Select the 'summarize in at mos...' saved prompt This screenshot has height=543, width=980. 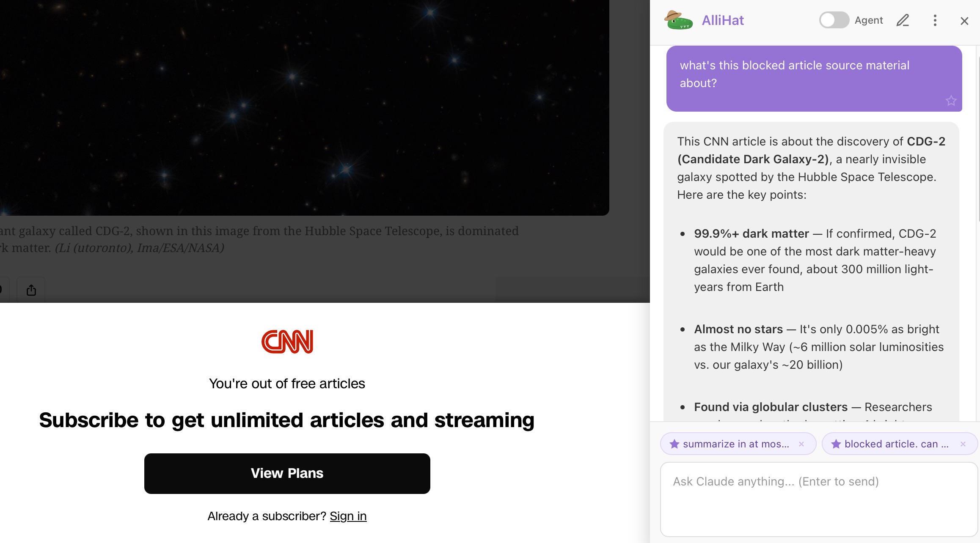point(735,444)
